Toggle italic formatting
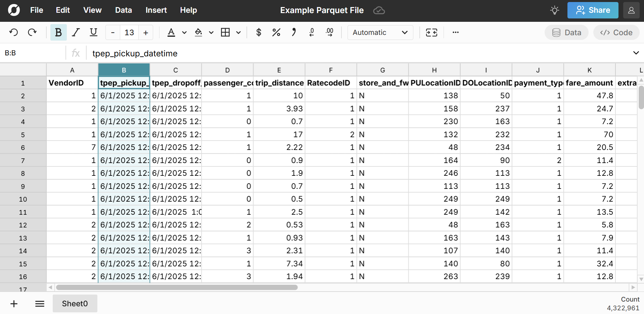Screen dimensions: 644x314 pyautogui.click(x=76, y=33)
